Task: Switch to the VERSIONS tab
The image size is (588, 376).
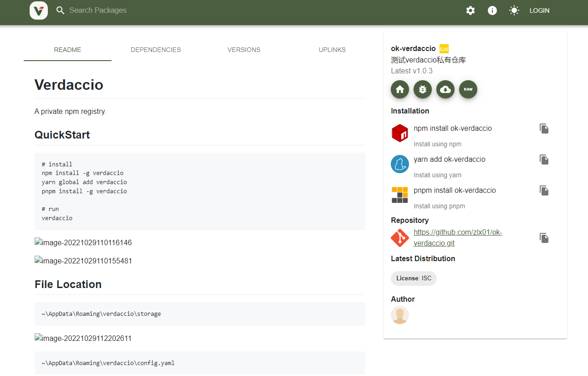Action: point(244,50)
